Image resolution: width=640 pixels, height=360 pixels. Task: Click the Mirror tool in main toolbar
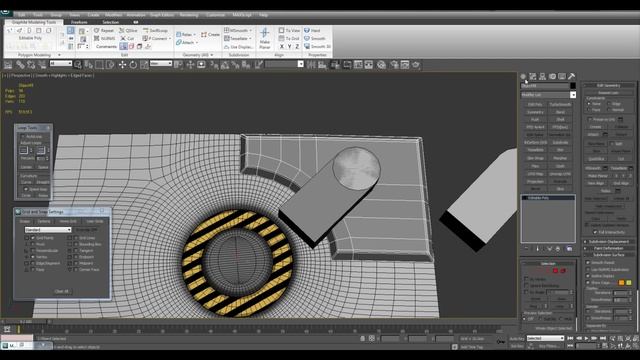point(311,64)
